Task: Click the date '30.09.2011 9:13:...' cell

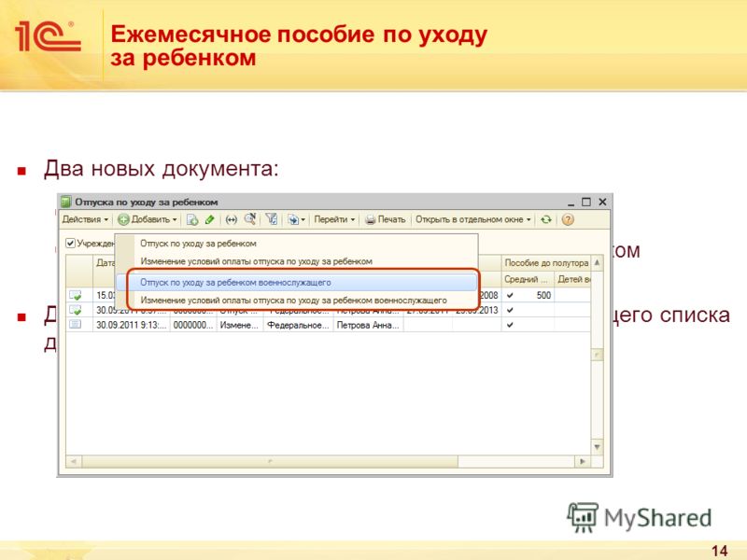Action: coord(131,325)
